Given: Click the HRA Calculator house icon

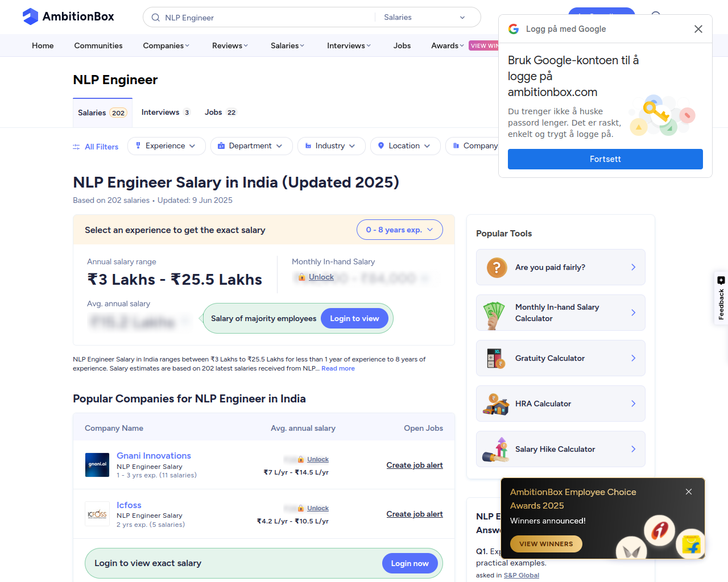Looking at the screenshot, I should point(495,404).
